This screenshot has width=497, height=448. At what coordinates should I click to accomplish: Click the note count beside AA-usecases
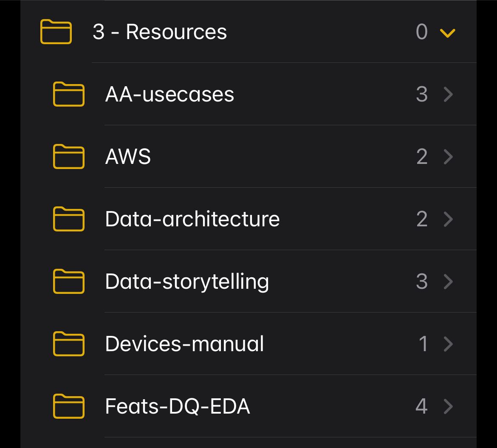pyautogui.click(x=421, y=94)
